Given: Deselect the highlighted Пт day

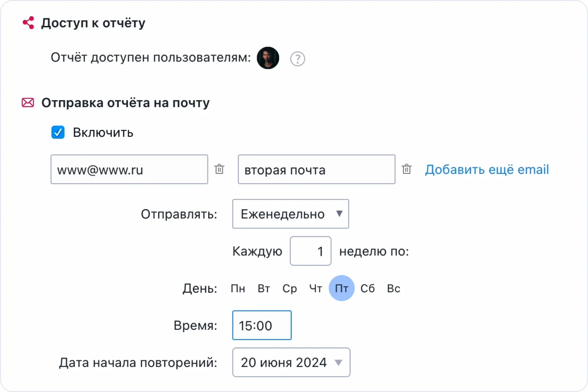Looking at the screenshot, I should (342, 288).
